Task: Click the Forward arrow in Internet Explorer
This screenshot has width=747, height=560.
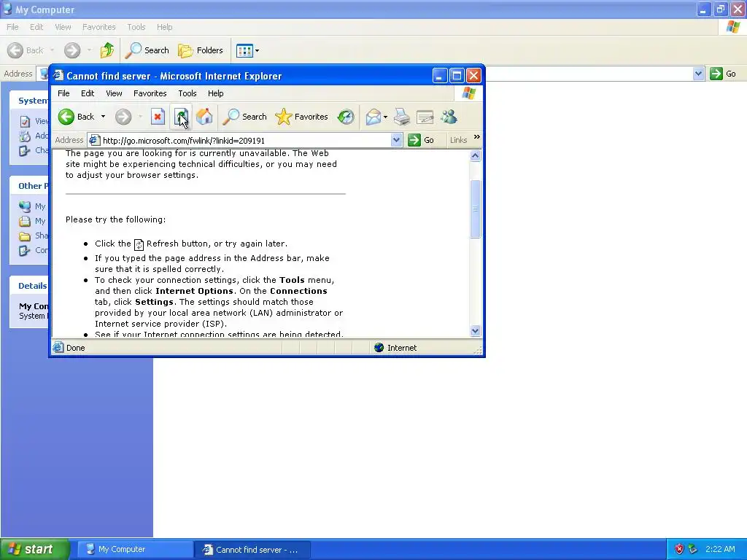Action: coord(123,117)
